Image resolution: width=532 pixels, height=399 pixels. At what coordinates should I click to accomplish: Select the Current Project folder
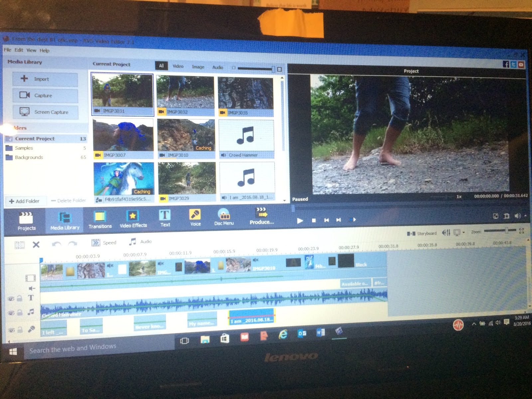tap(46, 139)
